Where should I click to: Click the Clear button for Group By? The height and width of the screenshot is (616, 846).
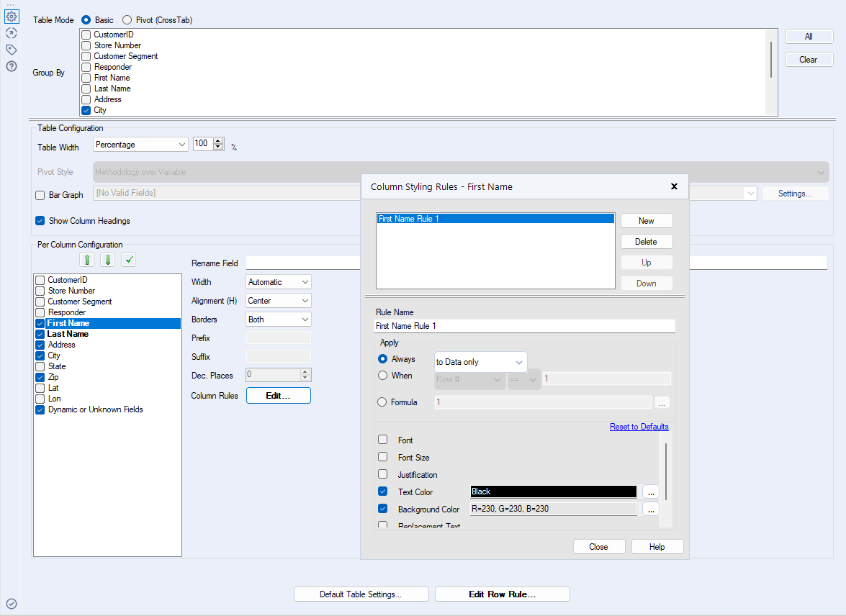pyautogui.click(x=809, y=60)
